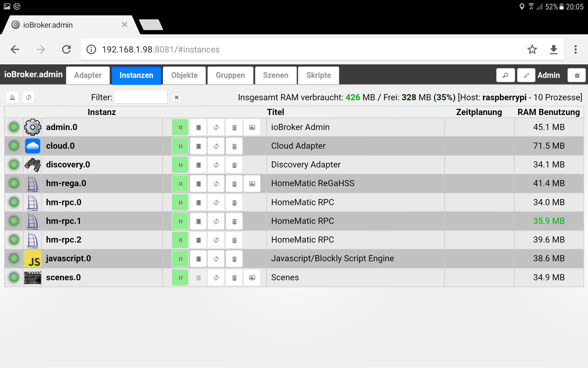588x368 pixels.
Task: Select the hm-rpc.1 RAM value 35.9 MB
Action: click(x=549, y=221)
